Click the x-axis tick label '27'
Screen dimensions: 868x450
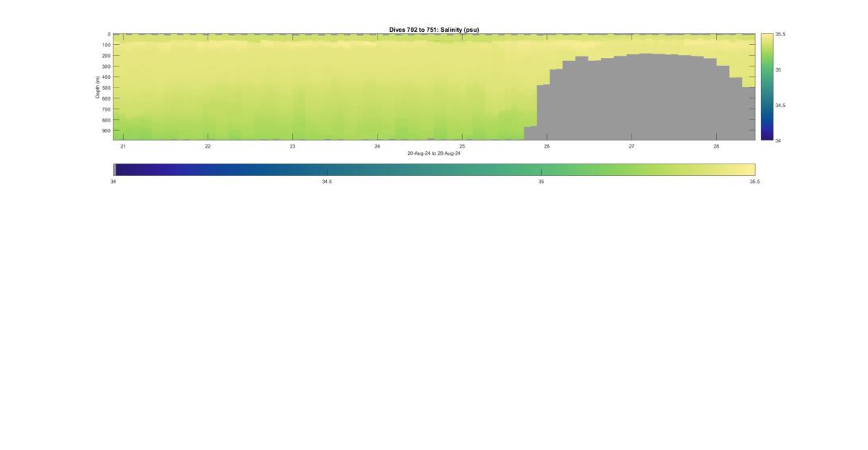(x=631, y=146)
